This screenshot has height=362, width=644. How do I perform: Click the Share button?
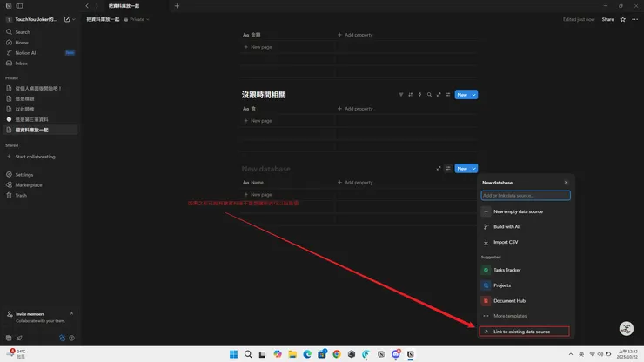607,19
